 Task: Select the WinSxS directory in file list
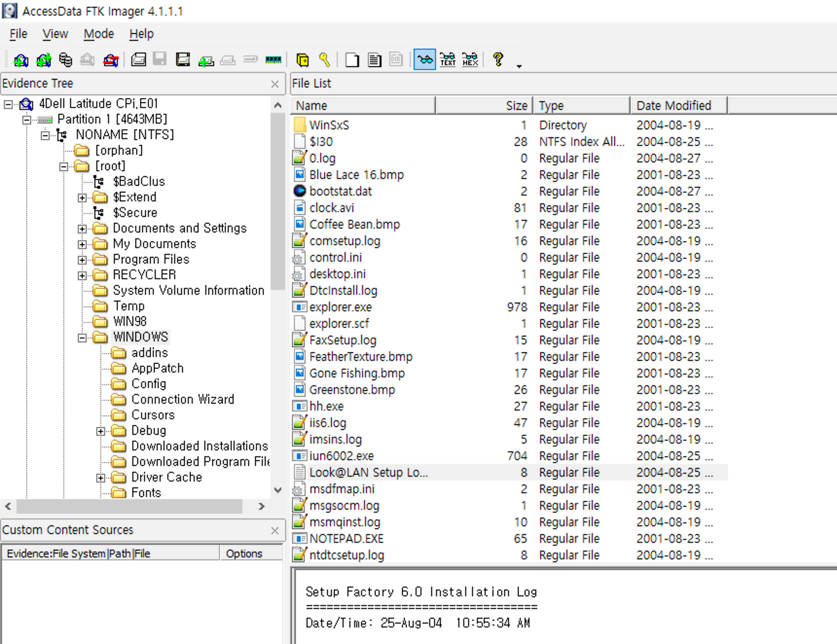click(329, 125)
